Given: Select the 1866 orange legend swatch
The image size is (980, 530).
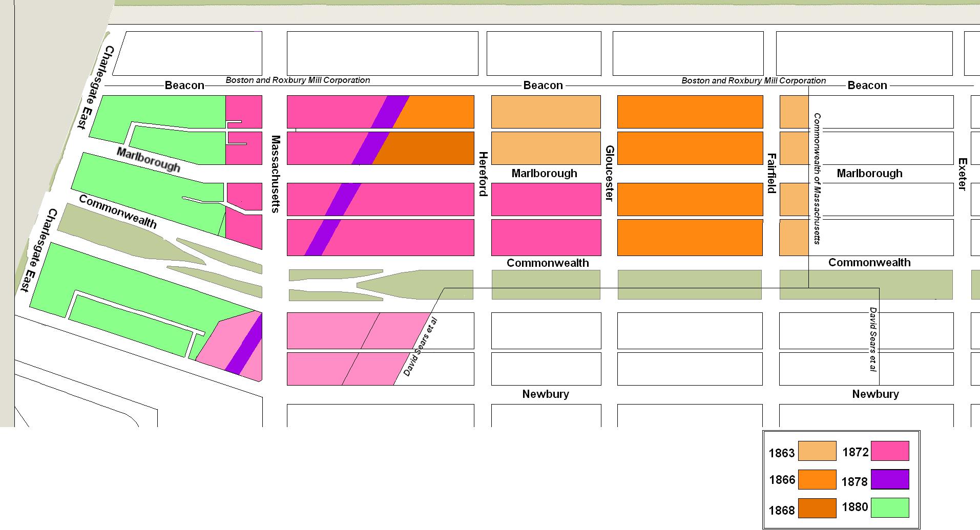Looking at the screenshot, I should pos(817,480).
